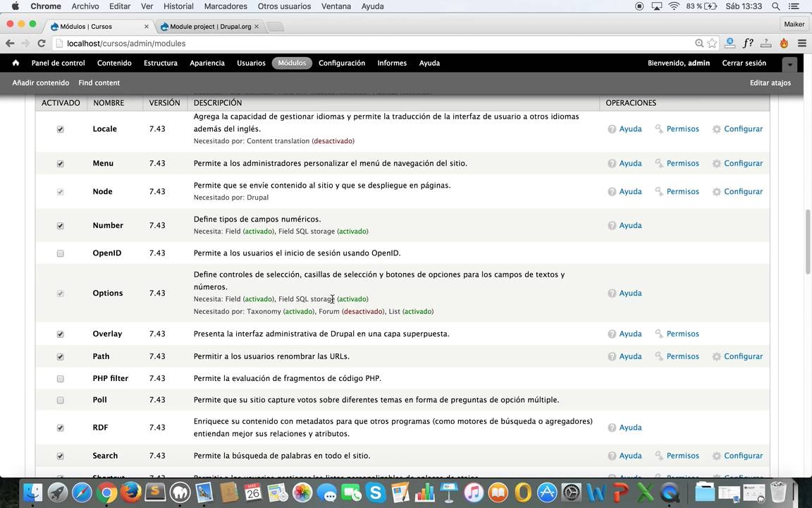812x508 pixels.
Task: Click the Ayuda help icon for Locale
Action: pyautogui.click(x=612, y=129)
